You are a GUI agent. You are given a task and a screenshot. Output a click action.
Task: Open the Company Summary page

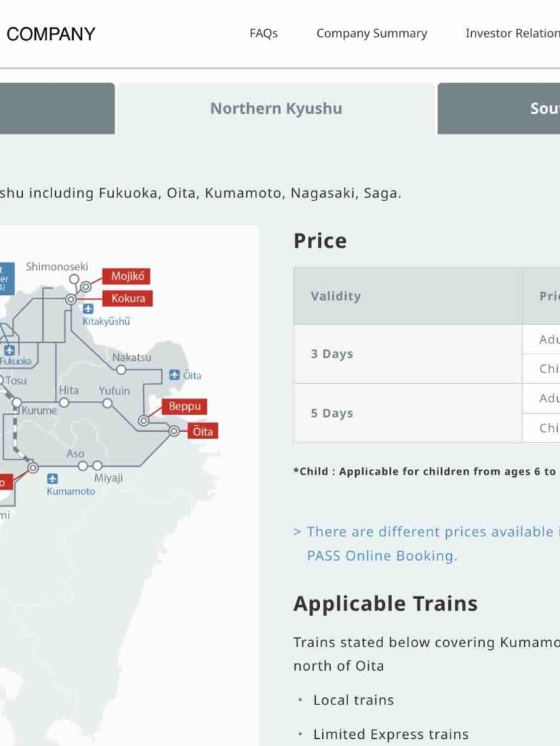point(372,34)
